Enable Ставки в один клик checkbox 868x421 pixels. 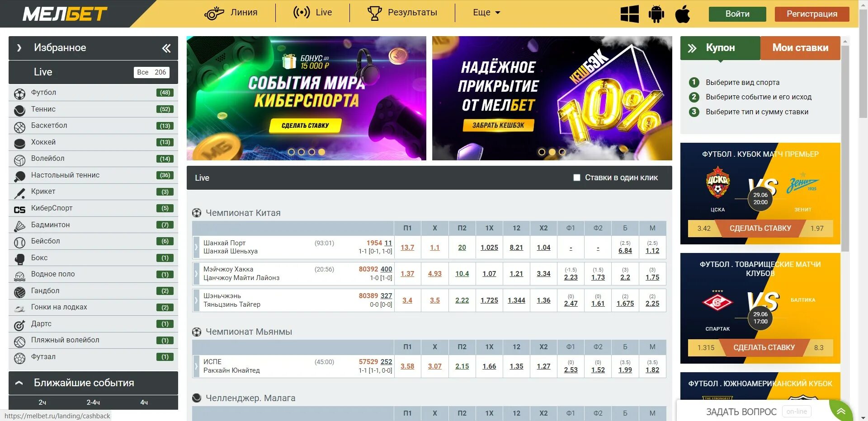[x=577, y=178]
